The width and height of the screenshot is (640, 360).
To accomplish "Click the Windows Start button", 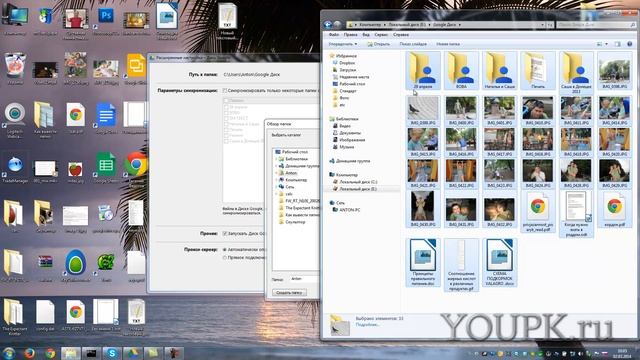I will click(x=9, y=353).
